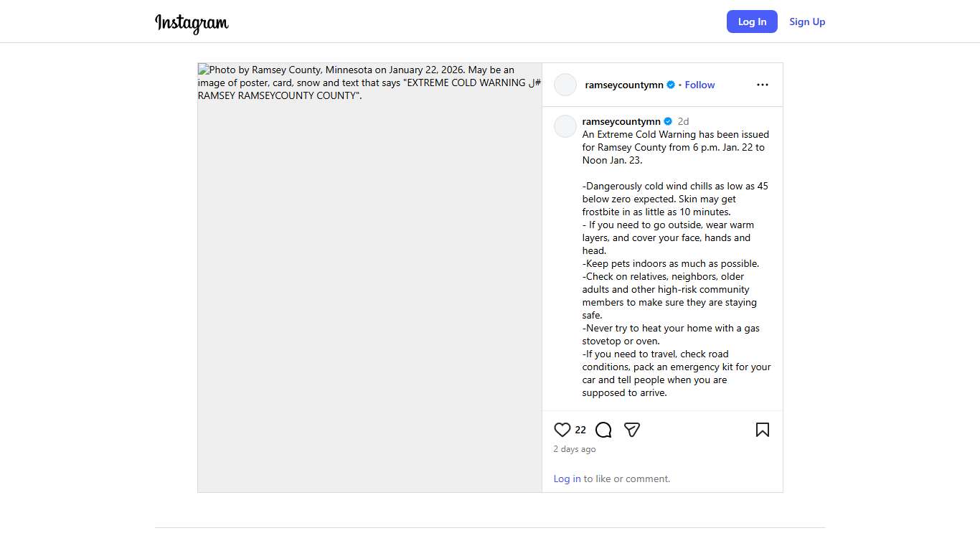Click the comment speech bubble icon
980x551 pixels.
tap(603, 430)
